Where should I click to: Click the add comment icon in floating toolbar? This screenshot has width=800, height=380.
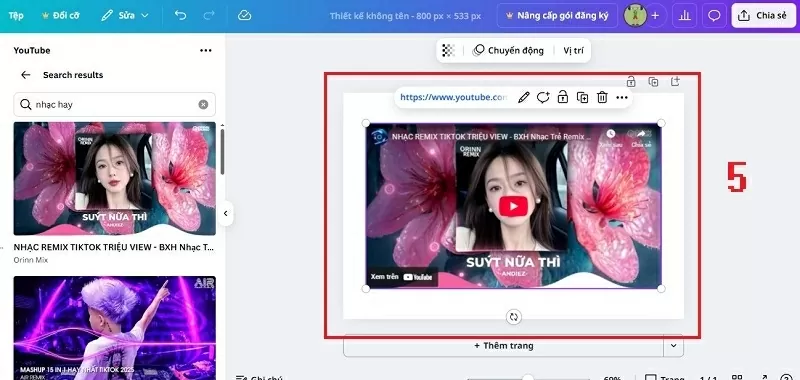click(543, 97)
